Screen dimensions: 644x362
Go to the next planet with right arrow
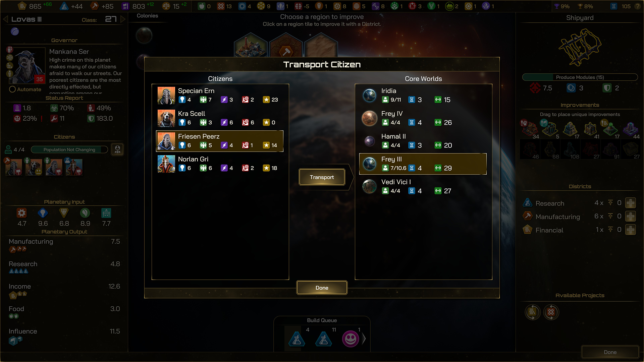pyautogui.click(x=123, y=19)
